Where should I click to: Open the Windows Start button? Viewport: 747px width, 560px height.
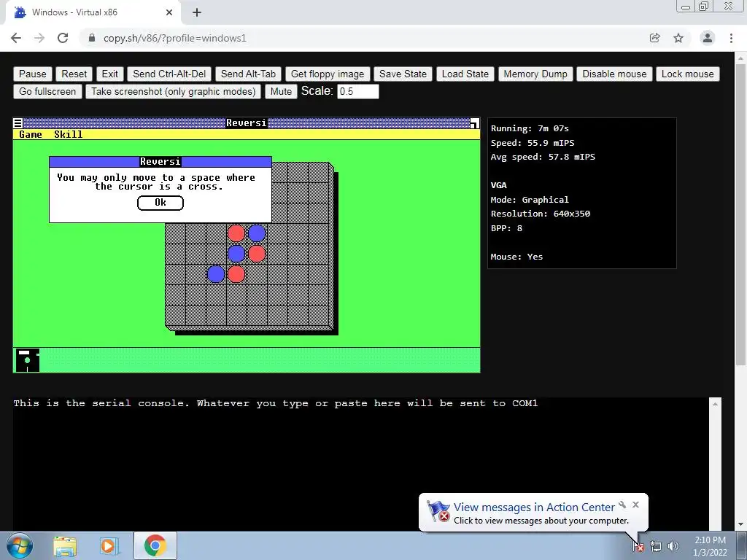click(x=20, y=545)
